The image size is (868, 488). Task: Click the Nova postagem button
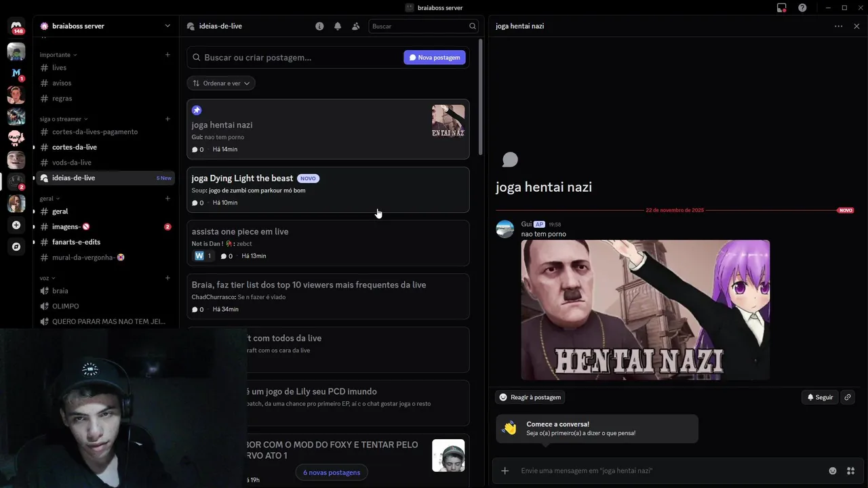[x=435, y=58]
